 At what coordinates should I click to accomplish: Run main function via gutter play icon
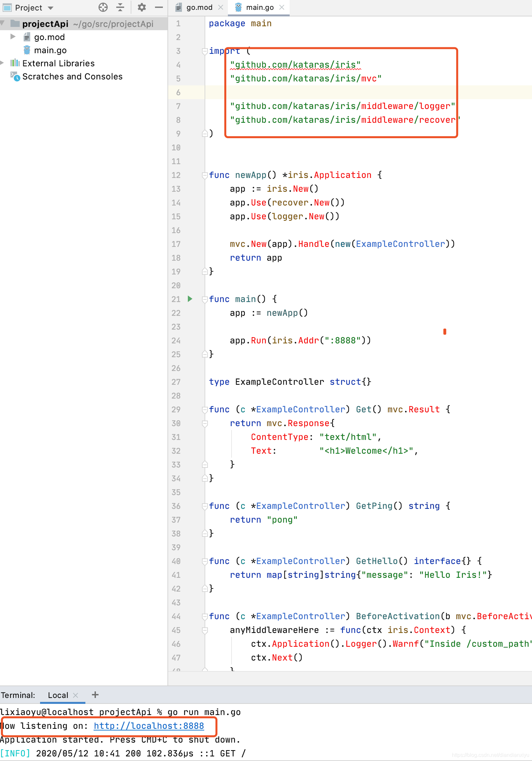click(x=190, y=299)
